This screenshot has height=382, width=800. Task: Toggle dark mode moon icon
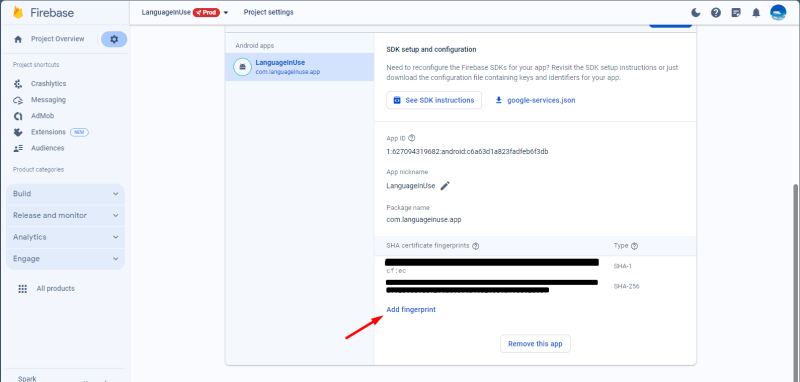(x=696, y=13)
